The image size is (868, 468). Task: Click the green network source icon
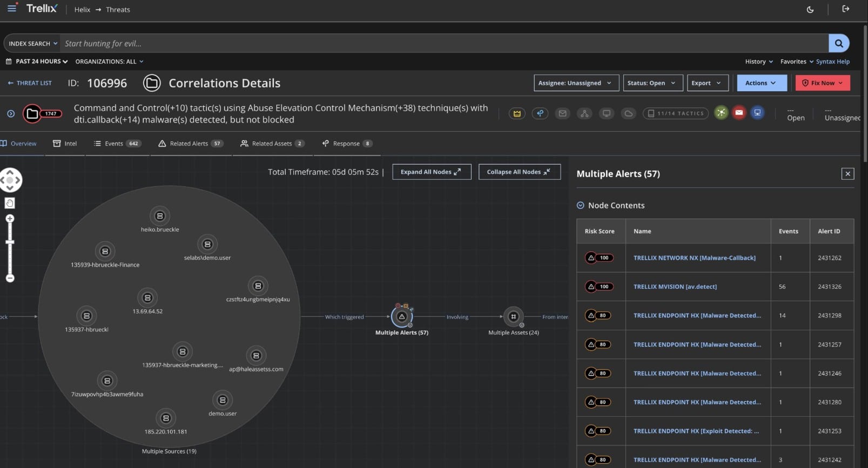(721, 113)
